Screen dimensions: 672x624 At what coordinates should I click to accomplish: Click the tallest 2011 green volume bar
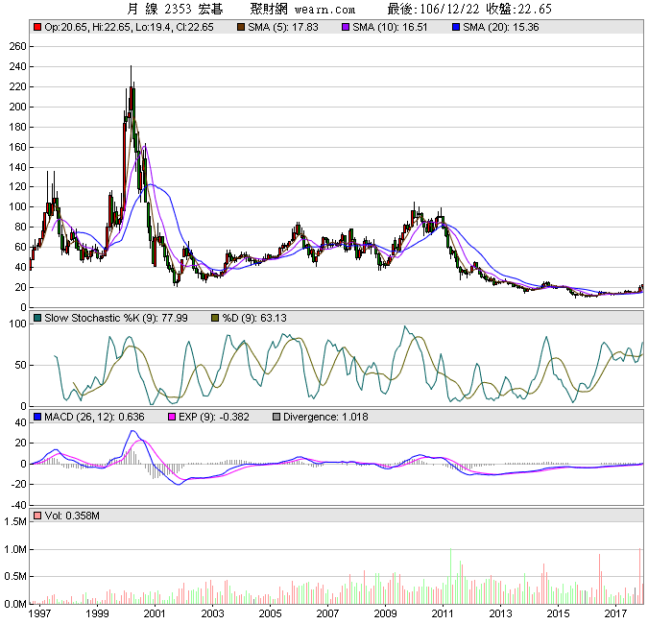(451, 576)
